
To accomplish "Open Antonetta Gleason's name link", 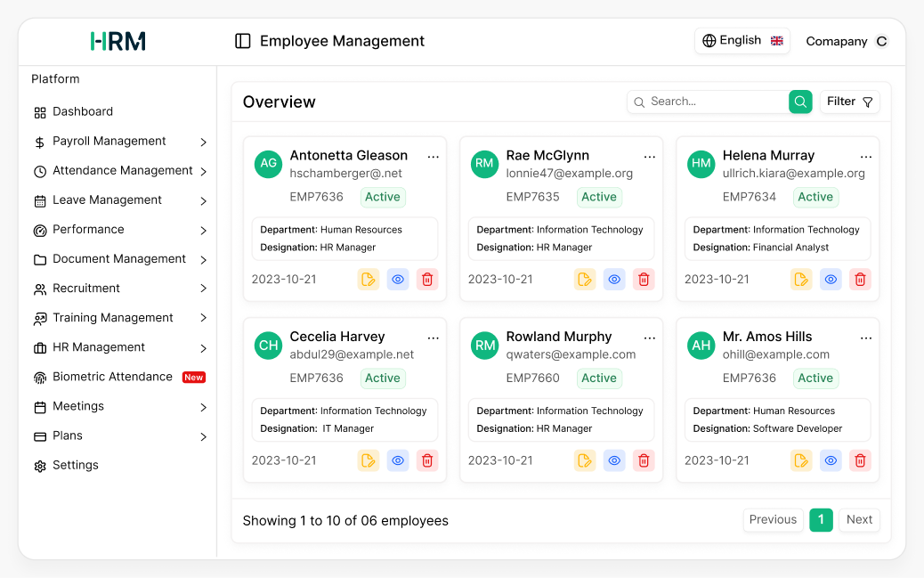I will [348, 155].
